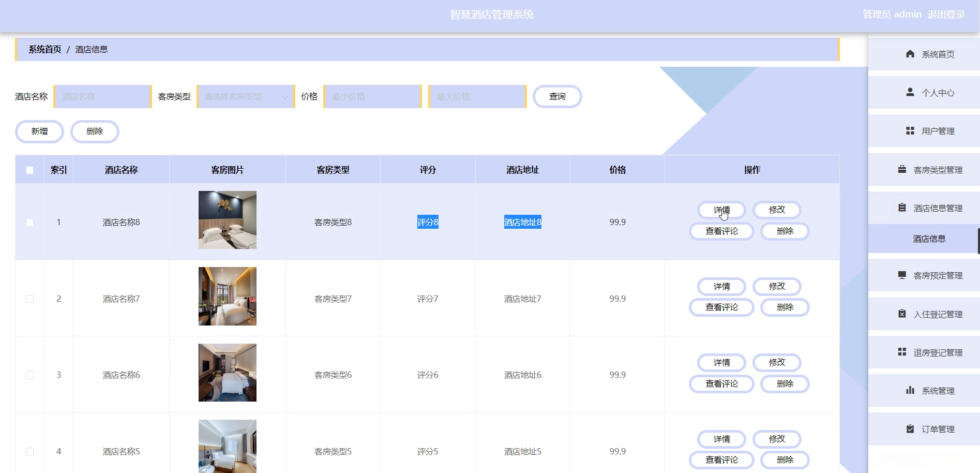Click 查看评论 for 酒店名称5
The image size is (980, 473).
(722, 460)
